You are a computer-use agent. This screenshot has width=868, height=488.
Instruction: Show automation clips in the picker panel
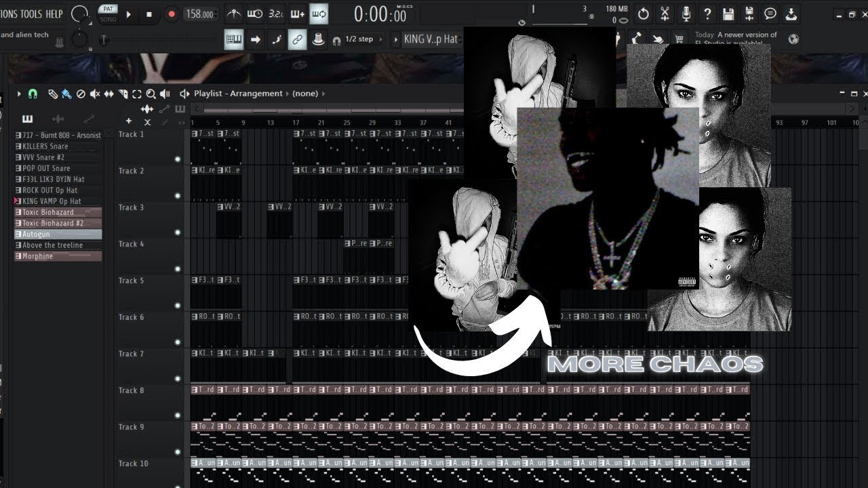pos(89,119)
